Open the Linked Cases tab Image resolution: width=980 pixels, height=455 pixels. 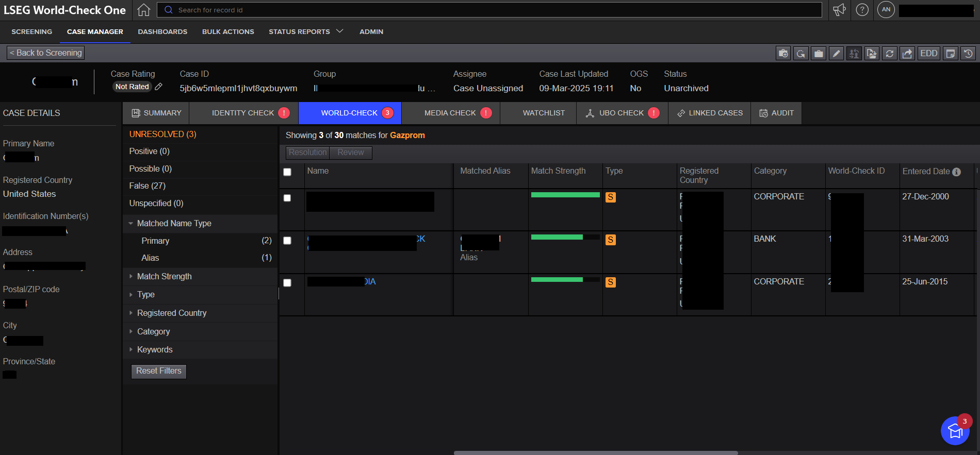coord(710,113)
